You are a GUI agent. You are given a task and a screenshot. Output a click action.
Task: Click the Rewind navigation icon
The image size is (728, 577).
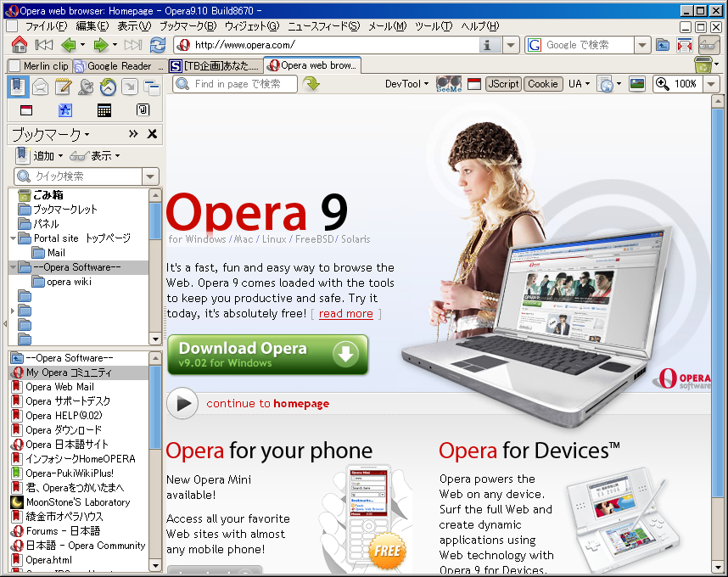44,45
